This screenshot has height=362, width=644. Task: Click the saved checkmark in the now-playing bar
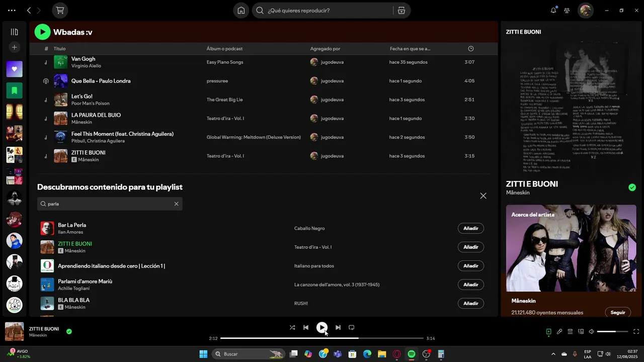pos(69,331)
